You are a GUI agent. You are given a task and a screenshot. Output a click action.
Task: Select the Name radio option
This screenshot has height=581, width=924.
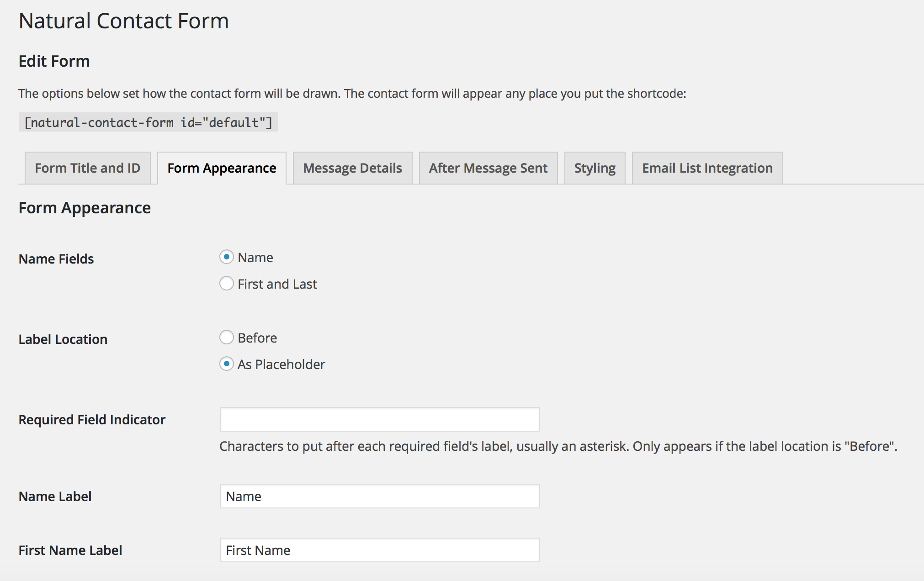coord(227,257)
